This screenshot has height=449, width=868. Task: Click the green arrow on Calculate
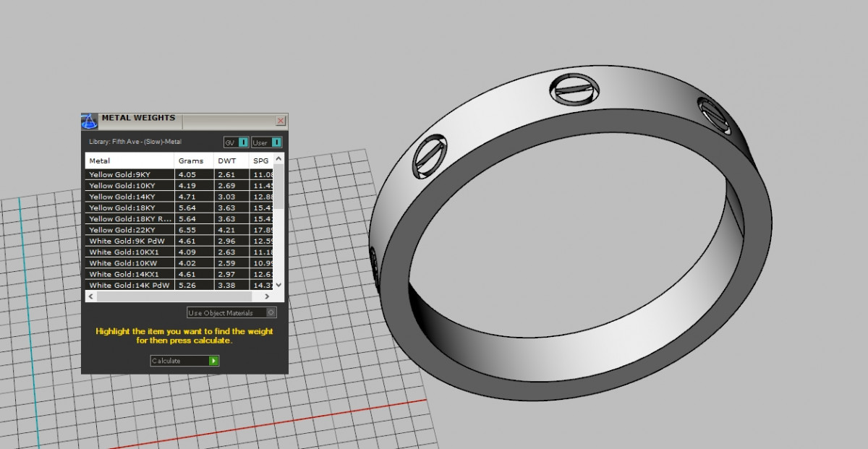tap(213, 361)
